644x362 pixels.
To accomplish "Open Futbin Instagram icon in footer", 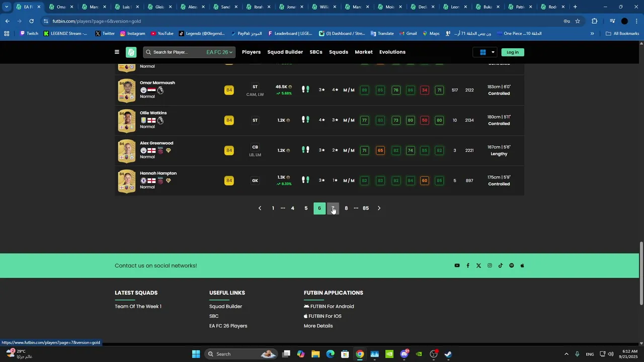I will point(490,265).
